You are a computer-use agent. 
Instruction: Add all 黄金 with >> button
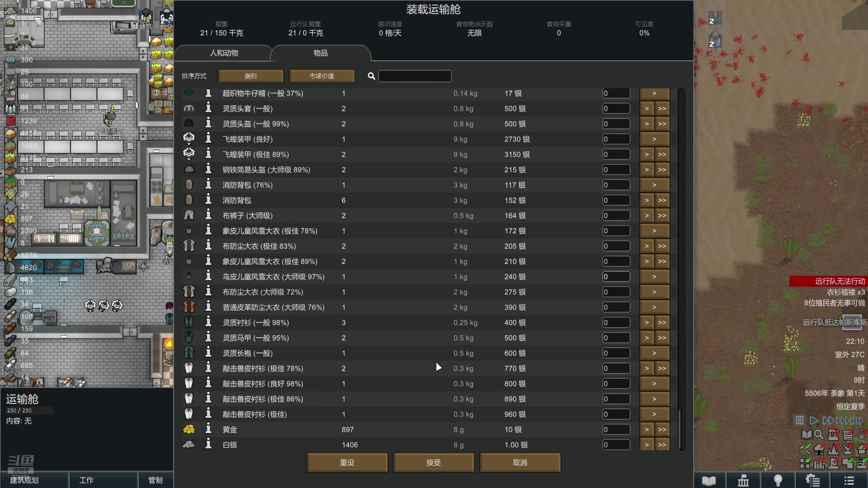point(662,429)
